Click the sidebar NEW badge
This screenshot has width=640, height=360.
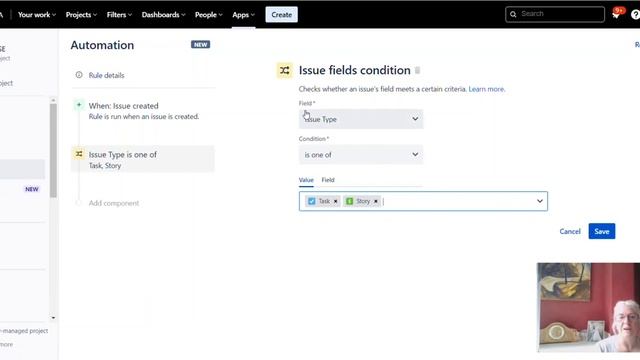point(32,189)
